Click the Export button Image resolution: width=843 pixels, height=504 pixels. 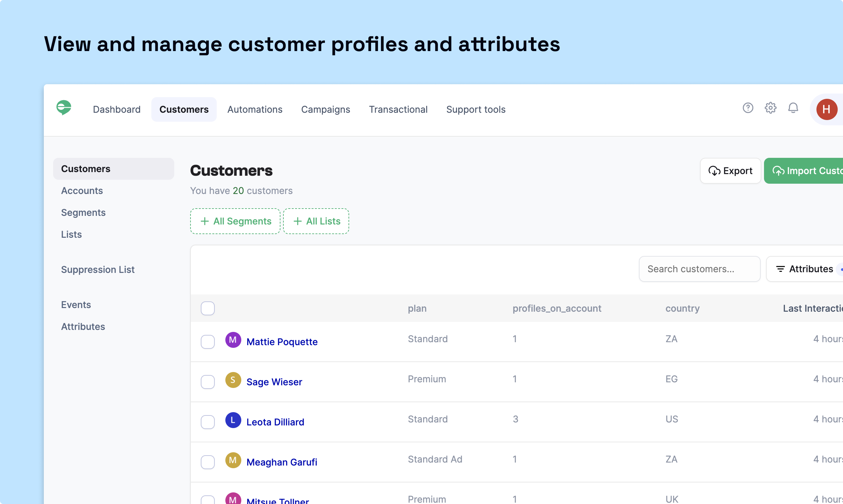coord(730,171)
